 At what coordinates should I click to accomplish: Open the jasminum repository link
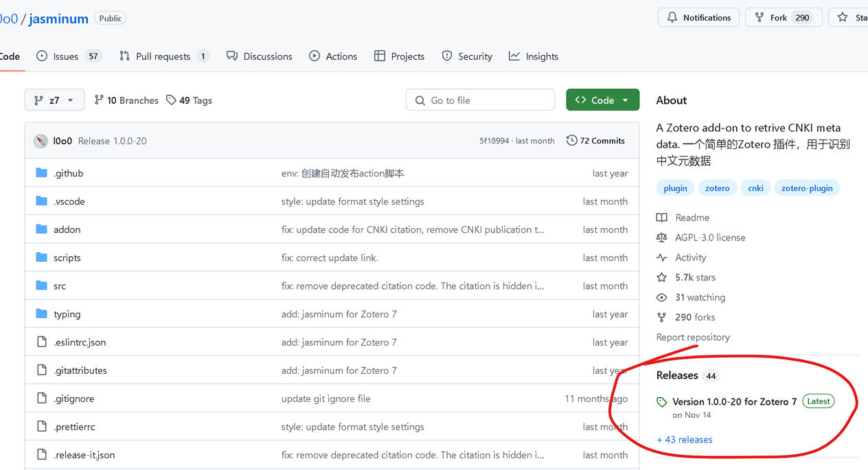click(58, 19)
